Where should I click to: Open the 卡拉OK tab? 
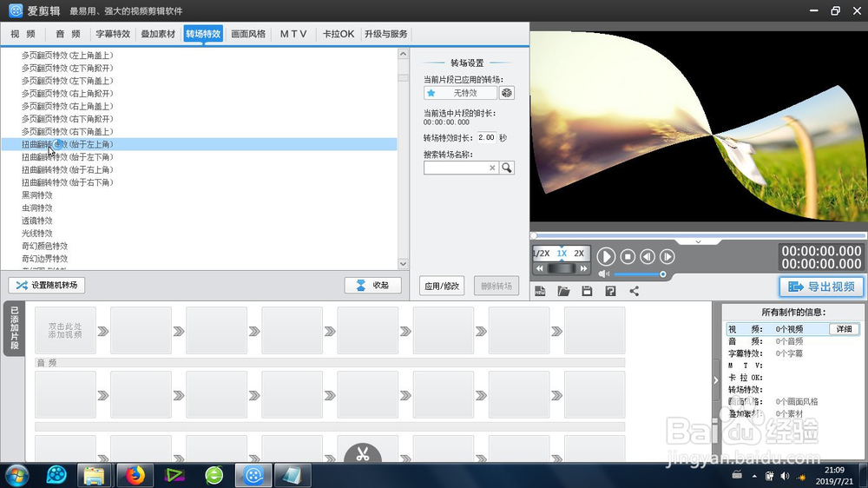339,34
